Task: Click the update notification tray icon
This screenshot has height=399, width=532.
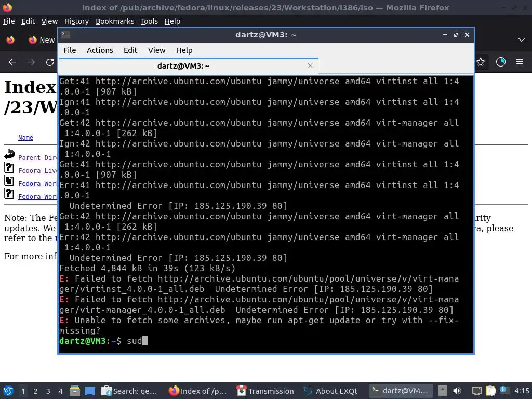Action: coord(503,390)
